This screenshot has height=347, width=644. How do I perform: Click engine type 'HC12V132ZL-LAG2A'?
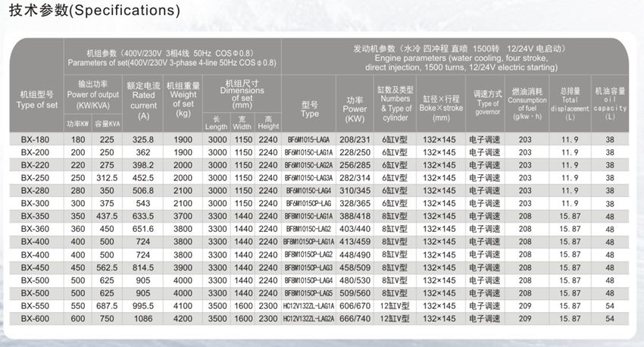coord(308,319)
